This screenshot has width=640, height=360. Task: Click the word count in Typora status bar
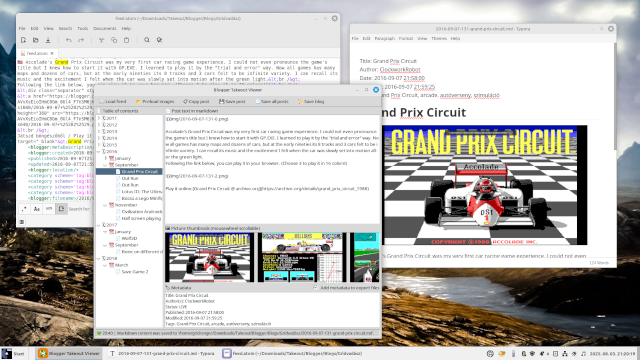pyautogui.click(x=599, y=263)
